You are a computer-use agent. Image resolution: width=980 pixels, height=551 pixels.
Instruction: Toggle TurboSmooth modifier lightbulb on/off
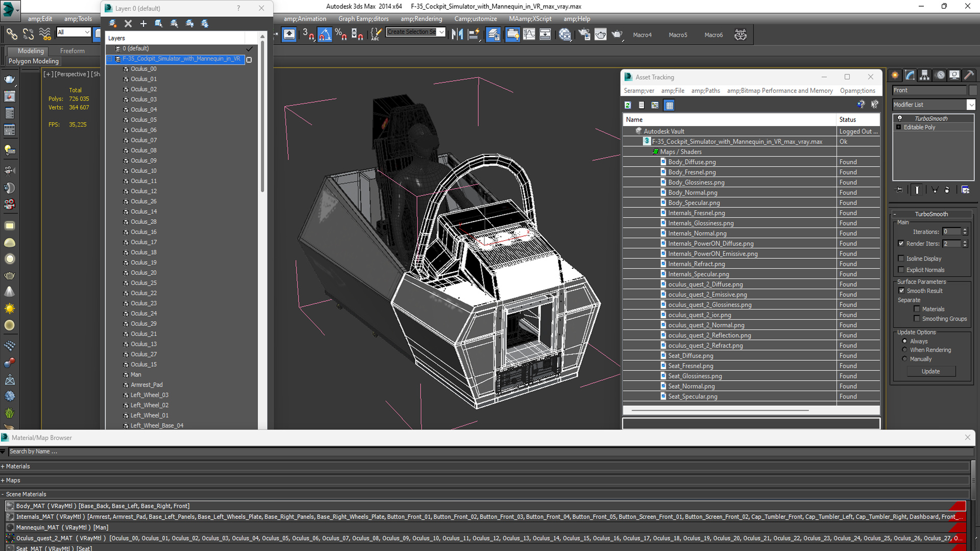pos(900,118)
